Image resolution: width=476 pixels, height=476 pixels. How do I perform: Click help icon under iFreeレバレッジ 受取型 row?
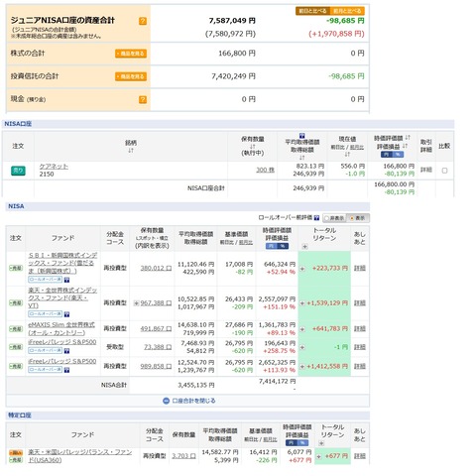coord(66,351)
